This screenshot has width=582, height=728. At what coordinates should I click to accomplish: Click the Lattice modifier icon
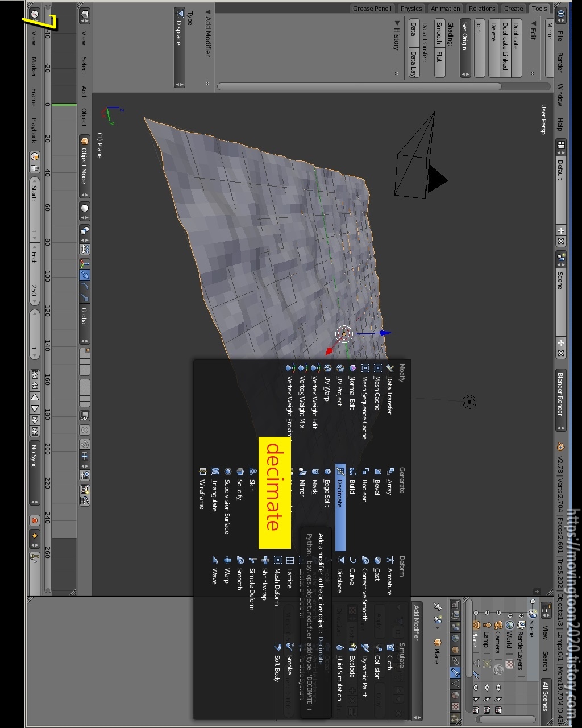pyautogui.click(x=290, y=560)
